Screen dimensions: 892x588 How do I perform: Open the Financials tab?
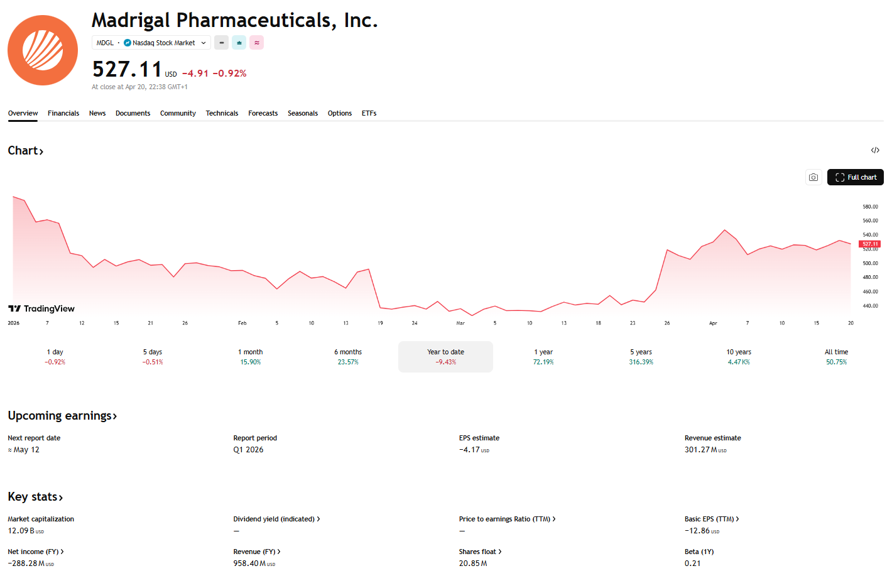click(63, 113)
